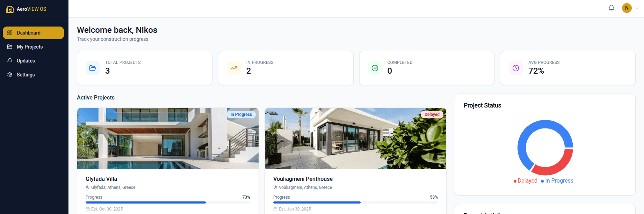This screenshot has height=214, width=644.
Task: Click the TOTAL PROJECTS label
Action: point(123,62)
